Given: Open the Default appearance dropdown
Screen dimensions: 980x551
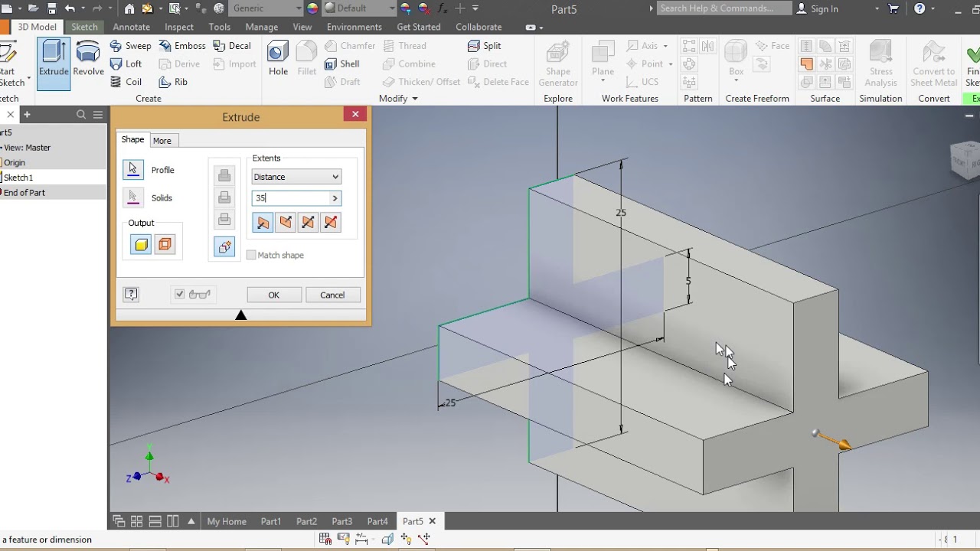Looking at the screenshot, I should 360,8.
